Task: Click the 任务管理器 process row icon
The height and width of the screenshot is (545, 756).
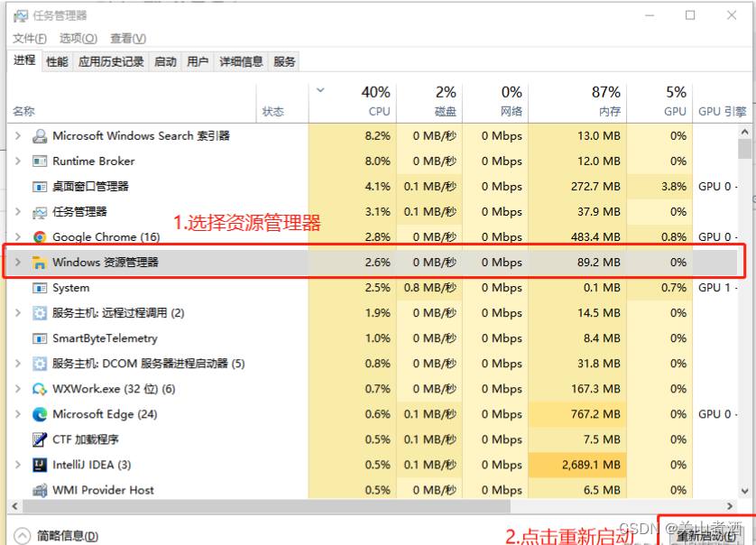Action: click(x=40, y=212)
